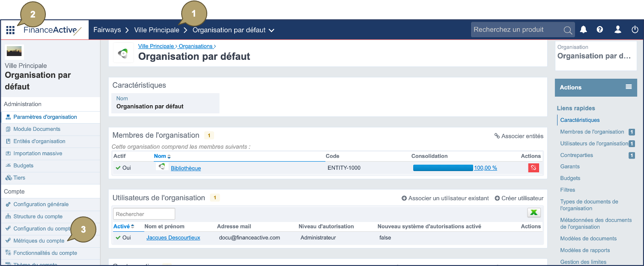The image size is (644, 266).
Task: Go to Configuration générale in sidebar
Action: pos(41,204)
